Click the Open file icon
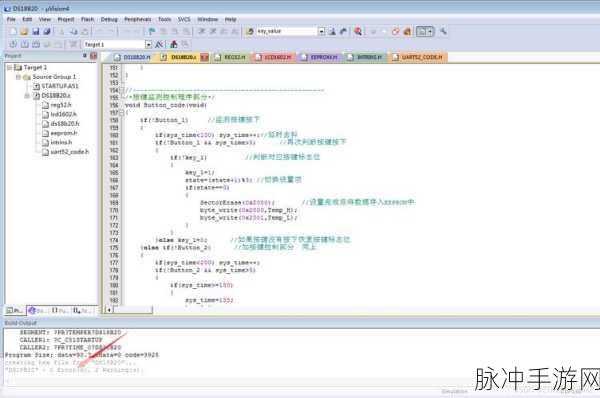 (24, 32)
